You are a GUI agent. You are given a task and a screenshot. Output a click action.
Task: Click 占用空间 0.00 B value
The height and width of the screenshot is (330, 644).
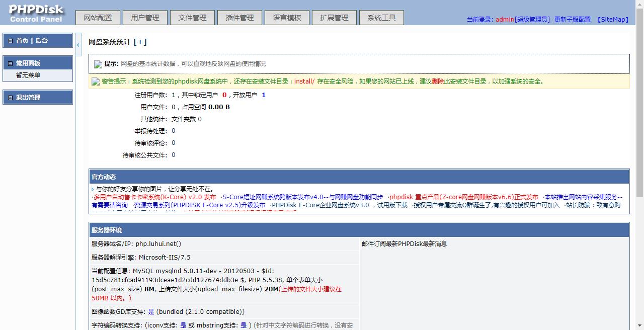(219, 107)
